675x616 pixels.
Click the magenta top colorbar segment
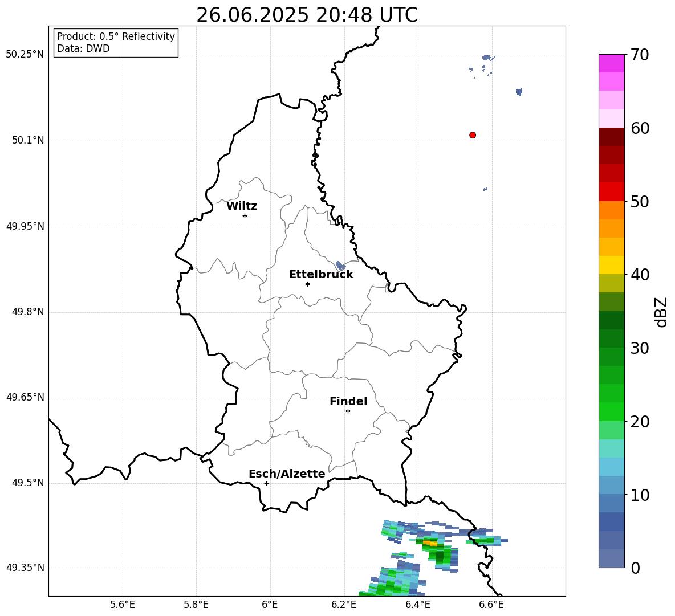(x=611, y=64)
